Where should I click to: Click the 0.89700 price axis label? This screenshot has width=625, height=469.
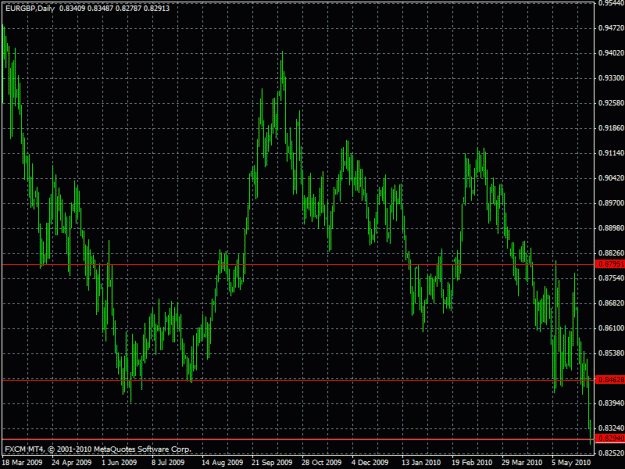pos(611,203)
